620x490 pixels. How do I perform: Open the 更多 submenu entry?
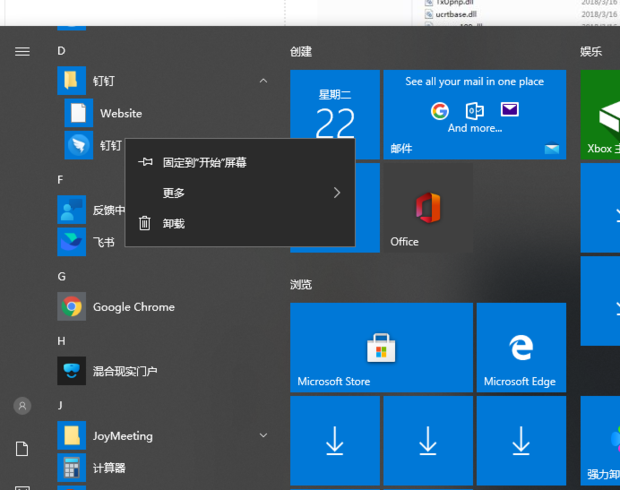pyautogui.click(x=240, y=193)
